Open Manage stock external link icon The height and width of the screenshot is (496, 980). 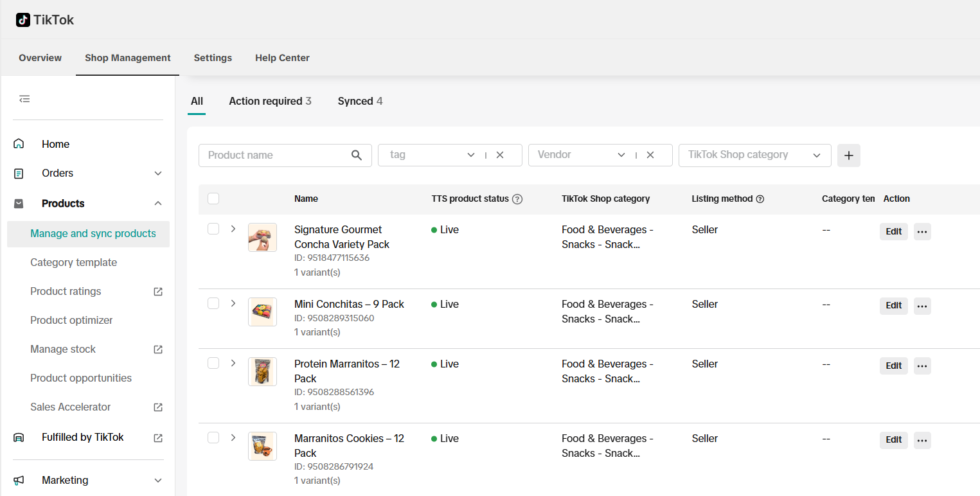158,350
